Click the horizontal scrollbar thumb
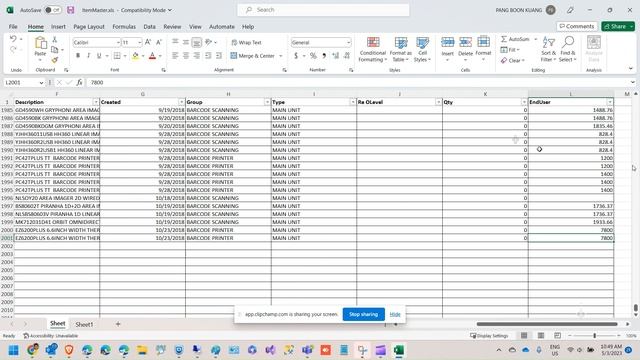 coord(547,324)
